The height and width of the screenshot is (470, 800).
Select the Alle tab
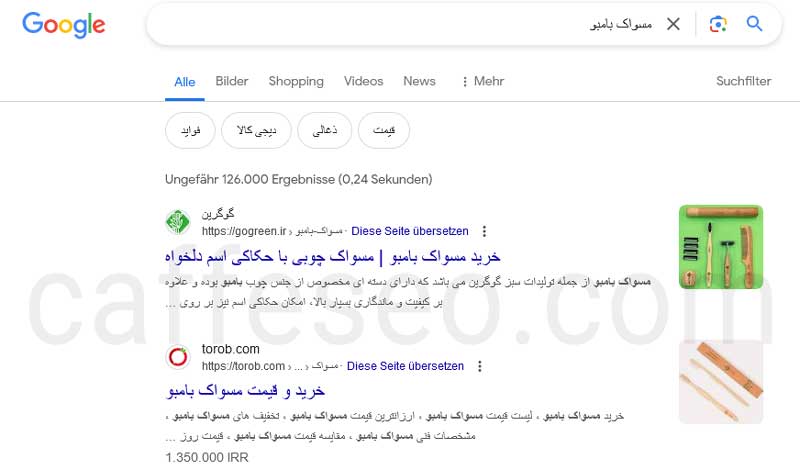point(185,82)
